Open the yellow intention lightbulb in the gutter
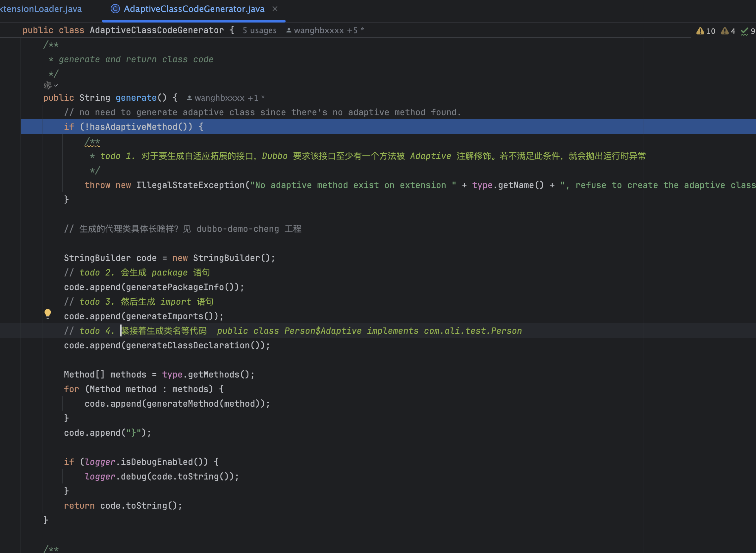Viewport: 756px width, 553px height. (x=48, y=314)
